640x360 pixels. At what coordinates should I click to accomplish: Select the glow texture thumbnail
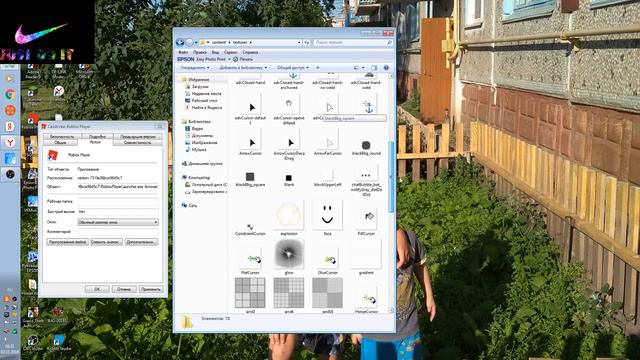pos(289,253)
